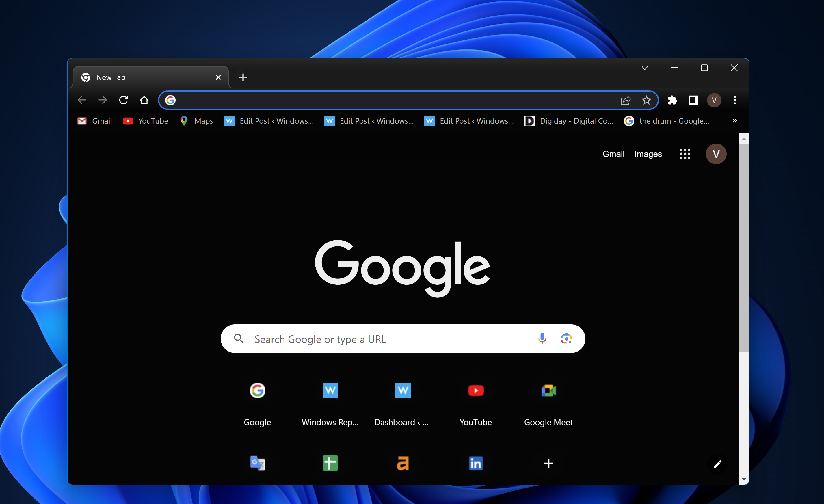Start voice search with the microphone icon
Image resolution: width=824 pixels, height=504 pixels.
coord(542,339)
